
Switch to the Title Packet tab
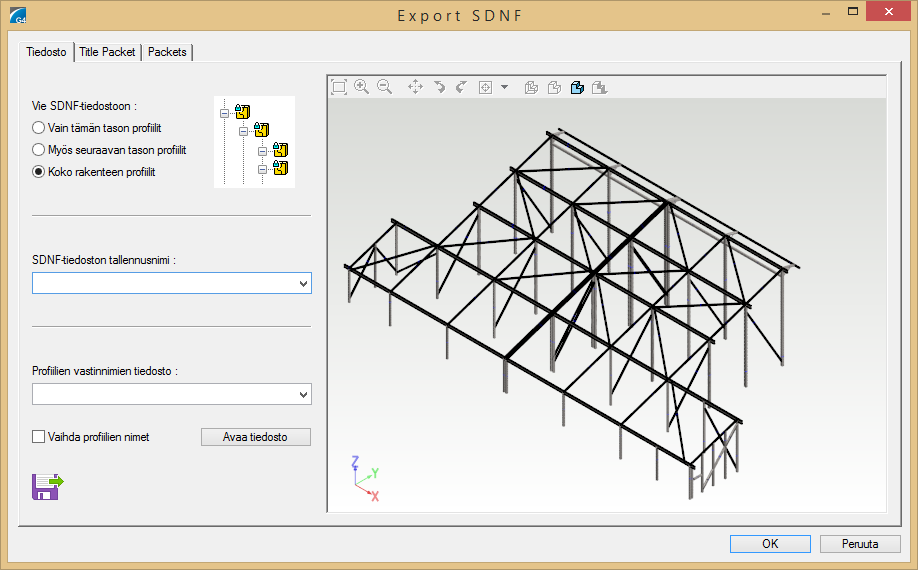pyautogui.click(x=107, y=52)
